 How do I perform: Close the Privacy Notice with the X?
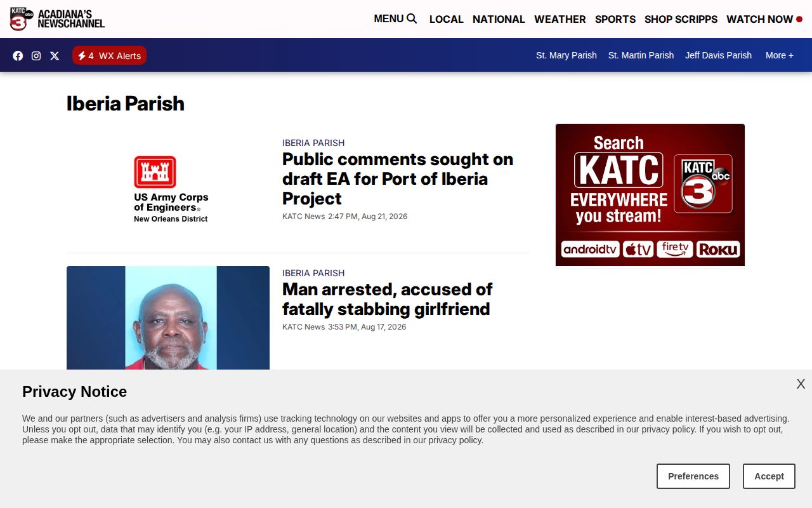point(801,384)
